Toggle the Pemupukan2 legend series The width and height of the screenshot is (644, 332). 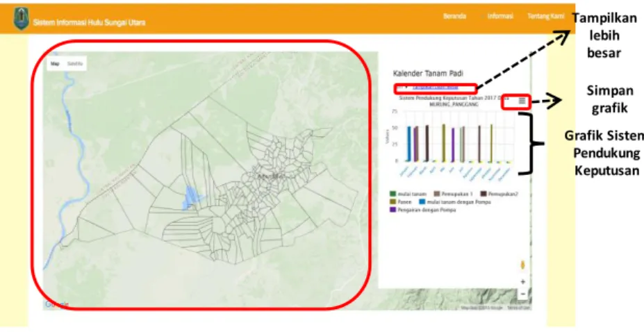499,194
